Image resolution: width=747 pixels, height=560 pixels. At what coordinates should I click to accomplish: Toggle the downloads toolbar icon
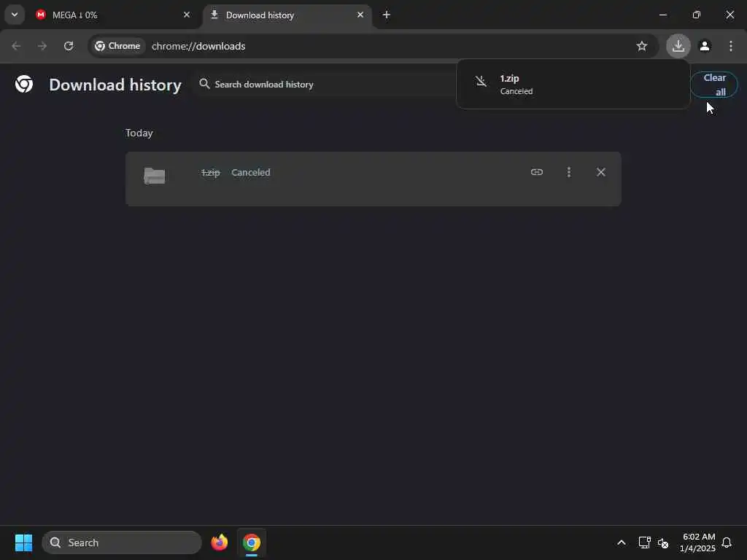(678, 46)
